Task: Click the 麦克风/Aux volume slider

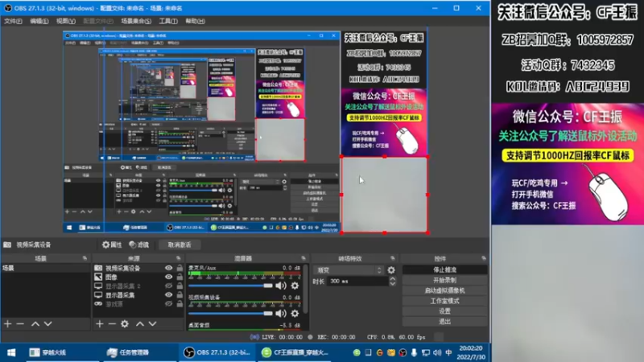Action: point(230,286)
